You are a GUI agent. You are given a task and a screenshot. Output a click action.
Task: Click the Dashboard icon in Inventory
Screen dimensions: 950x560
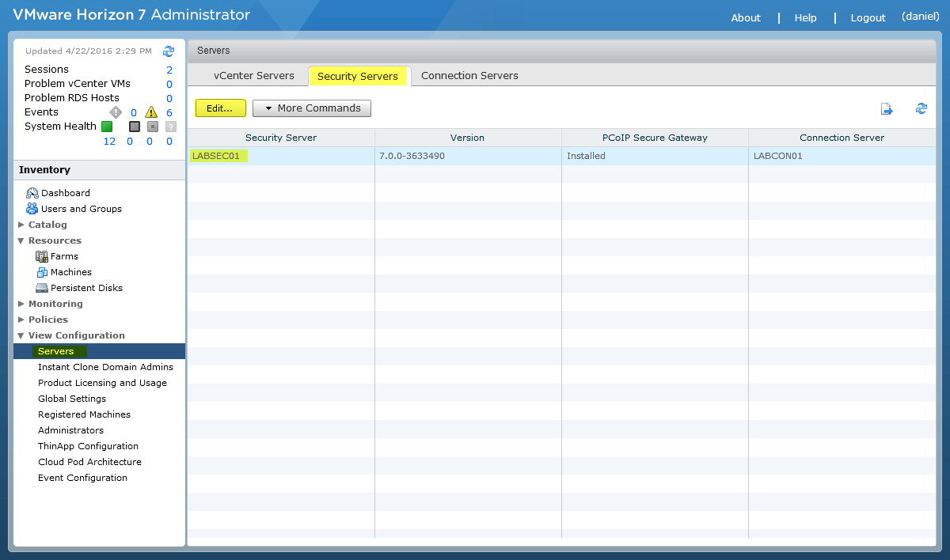[x=32, y=193]
